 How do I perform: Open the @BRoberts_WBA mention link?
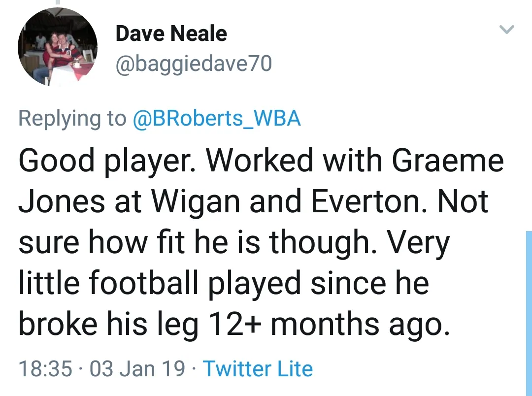pyautogui.click(x=217, y=118)
